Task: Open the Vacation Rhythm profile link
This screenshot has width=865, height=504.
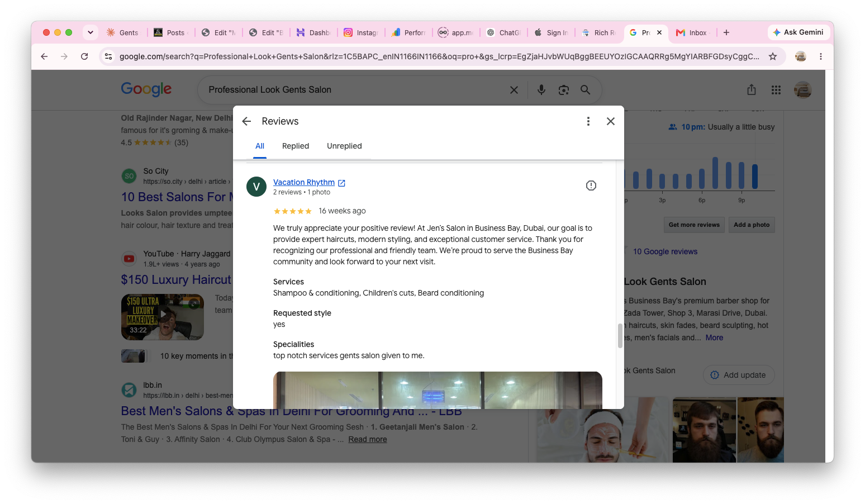Action: (x=304, y=182)
